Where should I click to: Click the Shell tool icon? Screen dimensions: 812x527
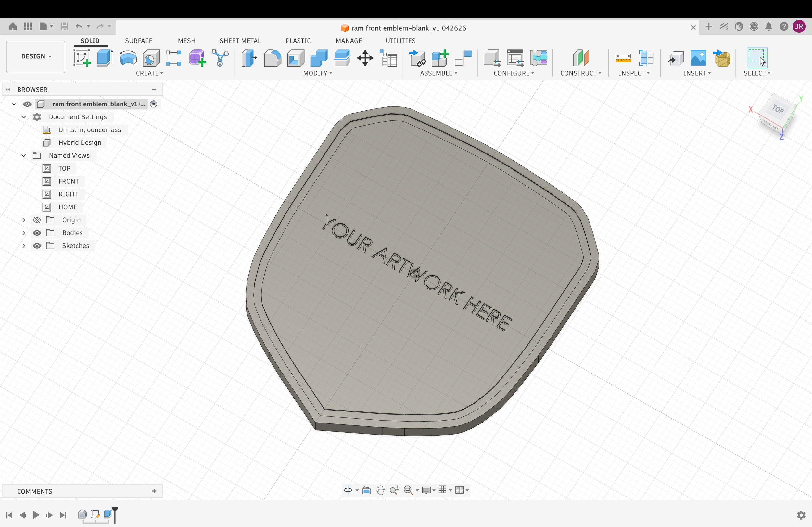pyautogui.click(x=296, y=58)
